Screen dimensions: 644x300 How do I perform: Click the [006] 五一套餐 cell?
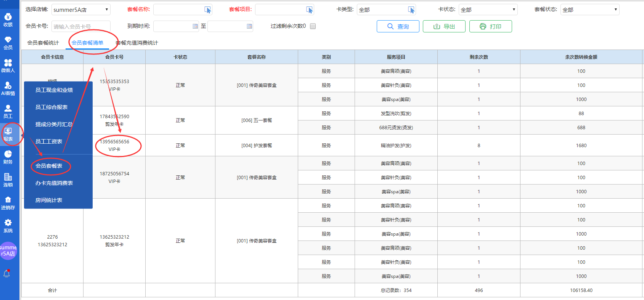click(257, 120)
